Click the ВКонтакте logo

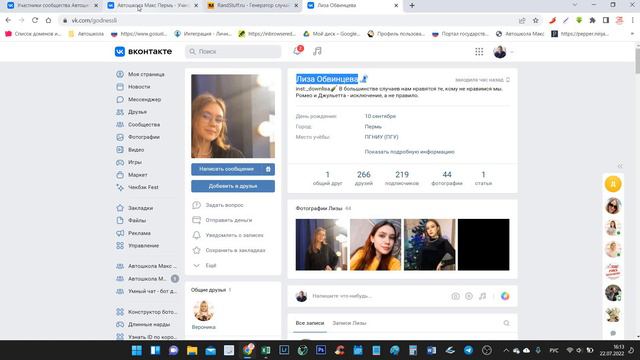click(x=143, y=51)
